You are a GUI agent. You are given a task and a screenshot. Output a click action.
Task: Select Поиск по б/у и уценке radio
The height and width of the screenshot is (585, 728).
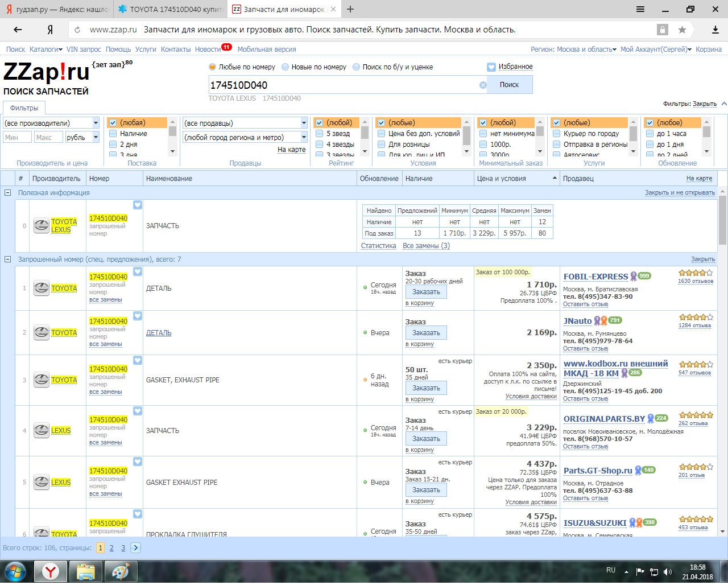[x=357, y=67]
